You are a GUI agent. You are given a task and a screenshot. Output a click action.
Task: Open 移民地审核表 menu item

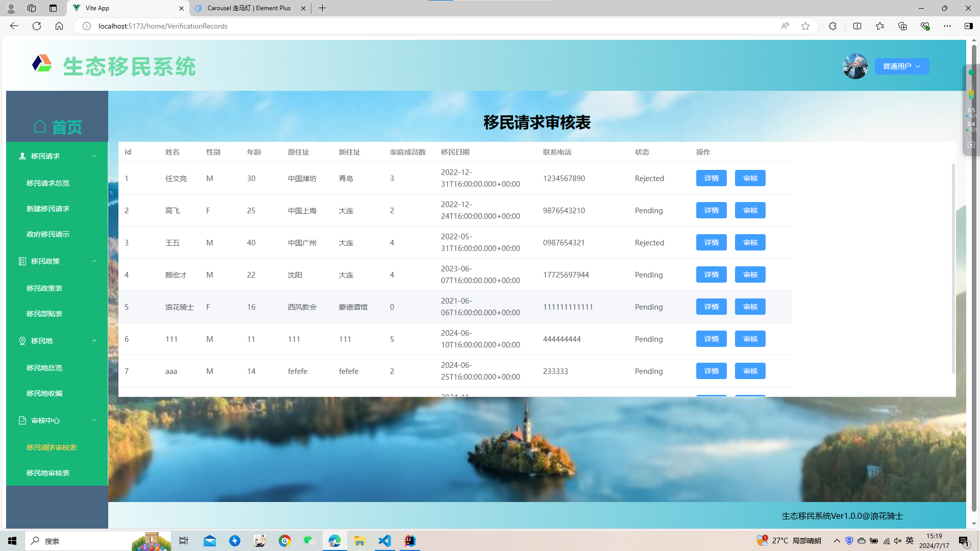click(57, 473)
